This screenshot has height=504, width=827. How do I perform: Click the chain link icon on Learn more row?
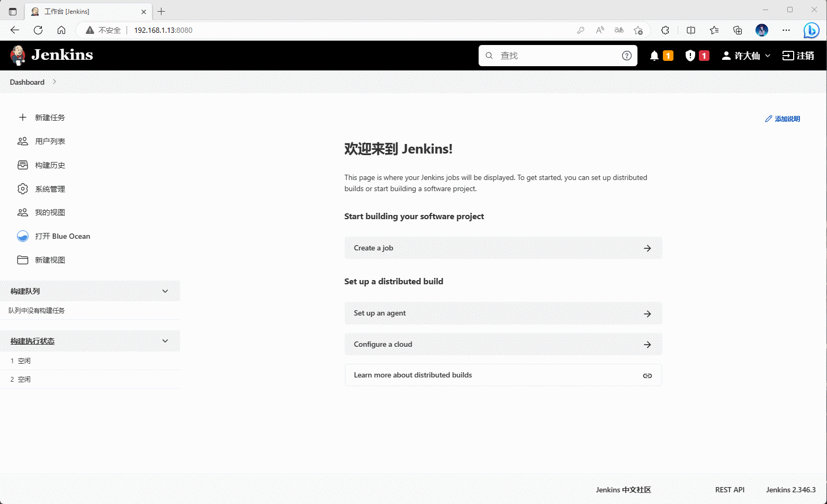pyautogui.click(x=648, y=376)
